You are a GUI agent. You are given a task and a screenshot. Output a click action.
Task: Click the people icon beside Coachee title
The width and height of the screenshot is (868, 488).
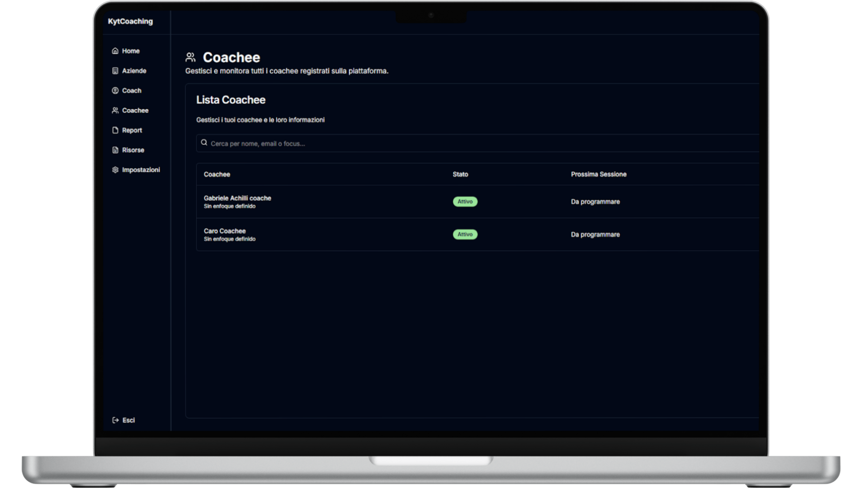coord(190,57)
